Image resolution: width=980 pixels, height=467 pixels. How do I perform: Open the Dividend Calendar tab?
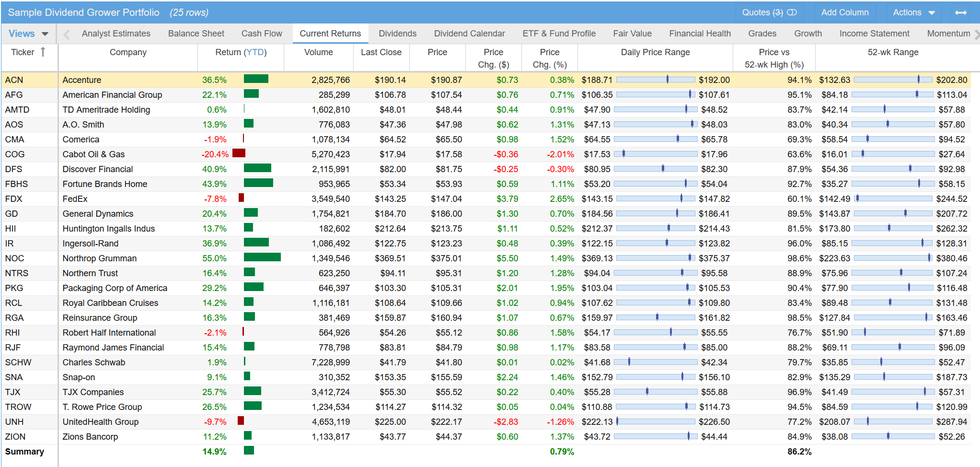(469, 34)
